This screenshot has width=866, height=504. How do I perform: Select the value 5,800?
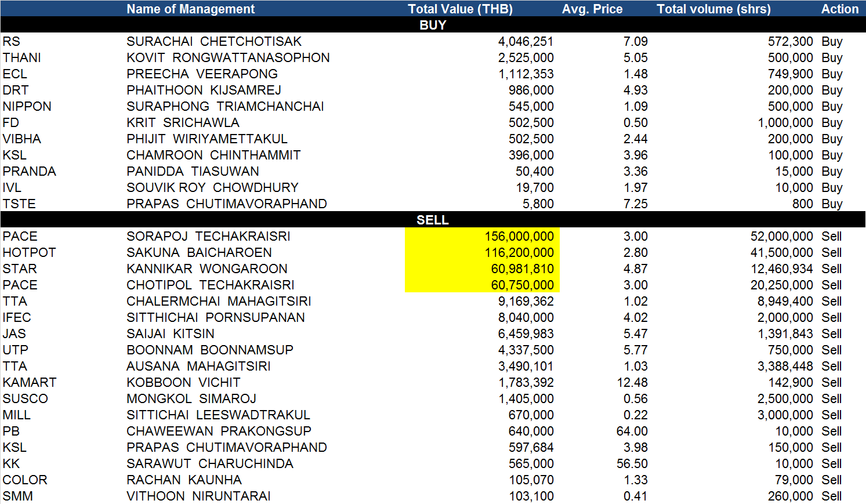coord(538,204)
